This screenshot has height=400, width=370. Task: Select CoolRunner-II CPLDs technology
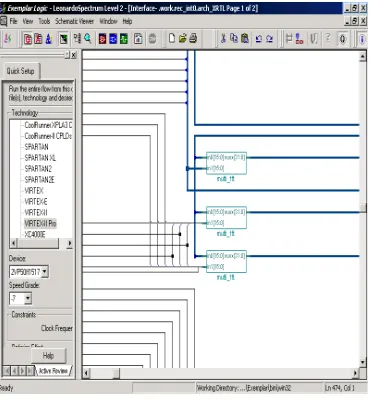(48, 136)
